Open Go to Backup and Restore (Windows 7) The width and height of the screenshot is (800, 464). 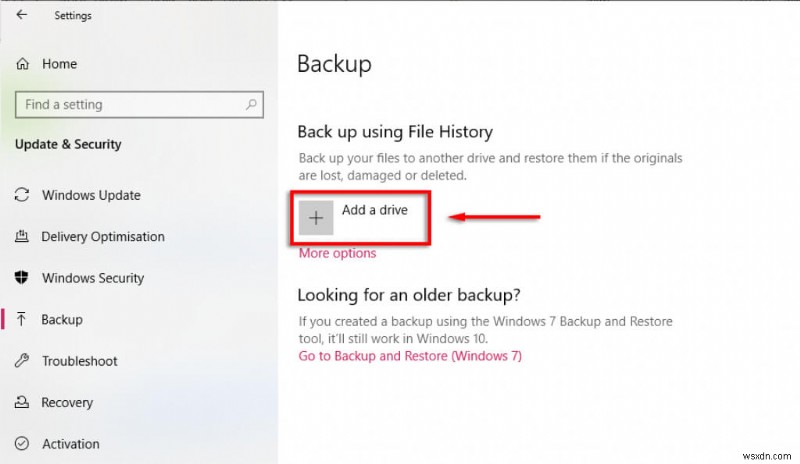click(410, 356)
